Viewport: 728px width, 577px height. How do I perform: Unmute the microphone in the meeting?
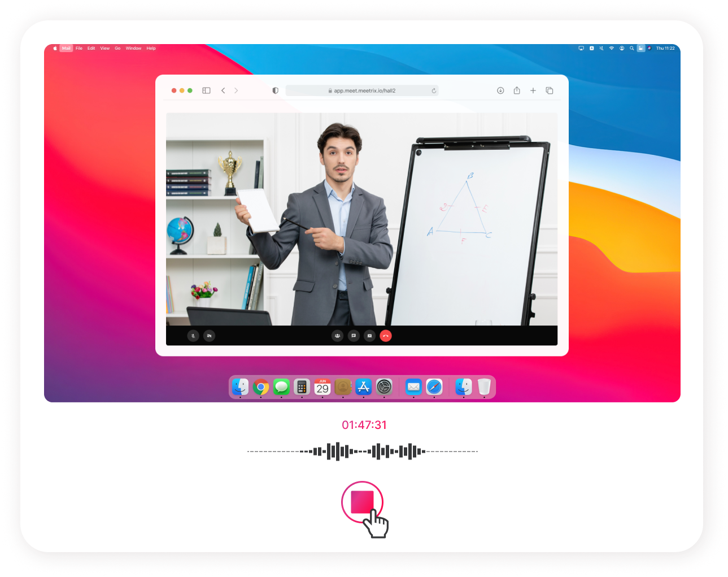click(x=193, y=335)
